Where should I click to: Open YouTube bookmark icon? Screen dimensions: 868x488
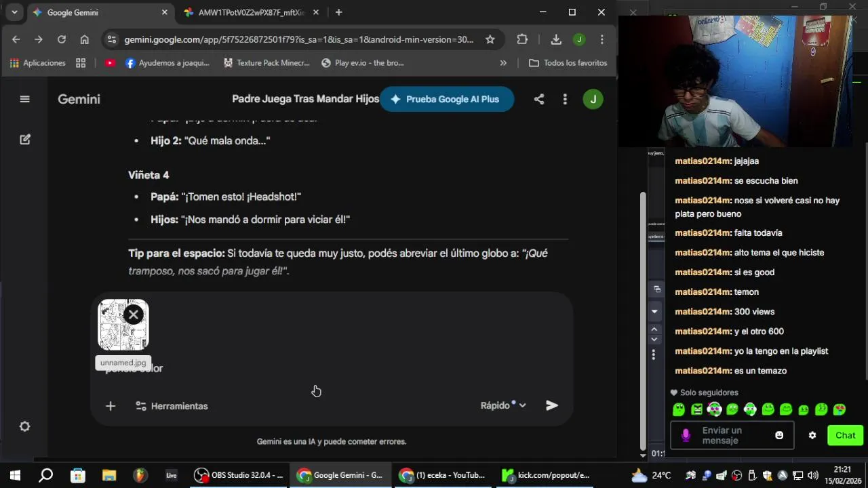click(110, 63)
